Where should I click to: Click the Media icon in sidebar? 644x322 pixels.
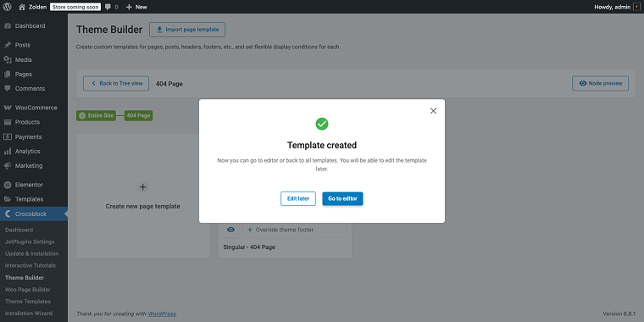click(8, 59)
